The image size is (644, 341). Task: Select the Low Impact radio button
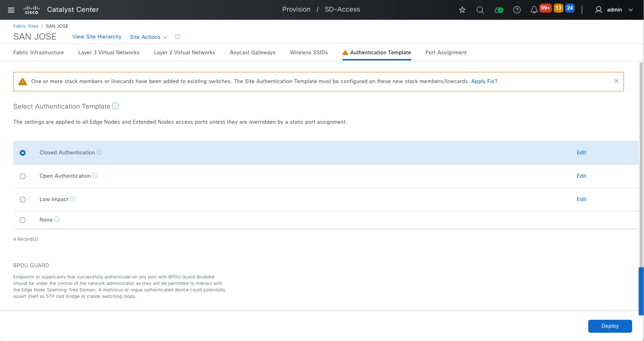pos(23,200)
